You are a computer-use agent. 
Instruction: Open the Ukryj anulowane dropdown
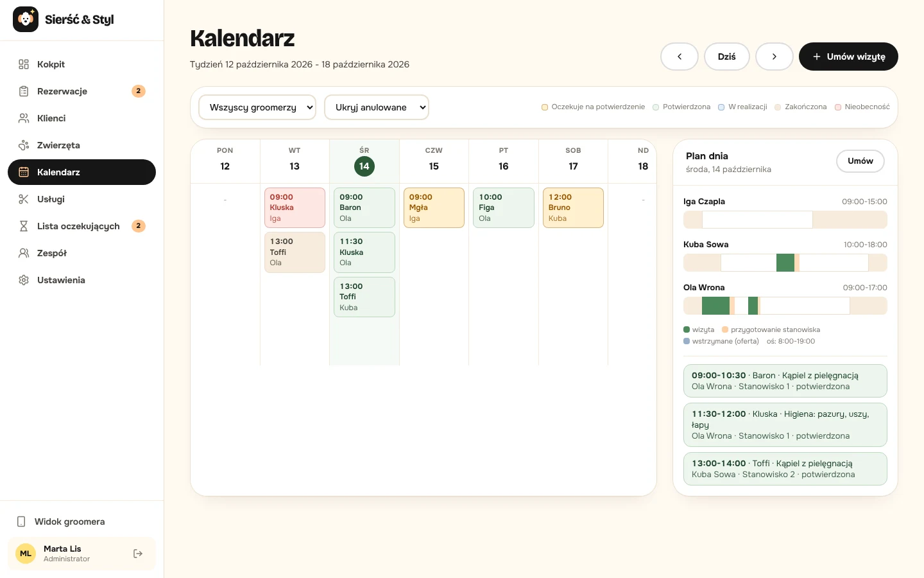377,107
